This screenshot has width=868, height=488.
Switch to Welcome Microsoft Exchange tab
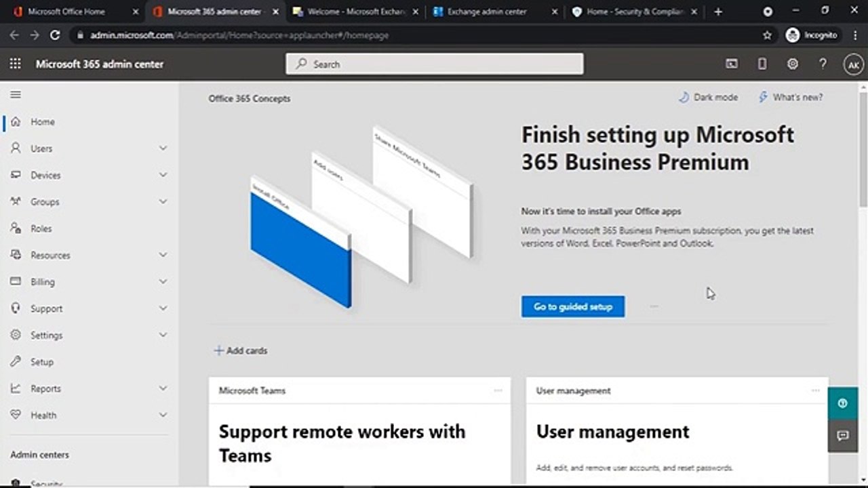coord(354,12)
